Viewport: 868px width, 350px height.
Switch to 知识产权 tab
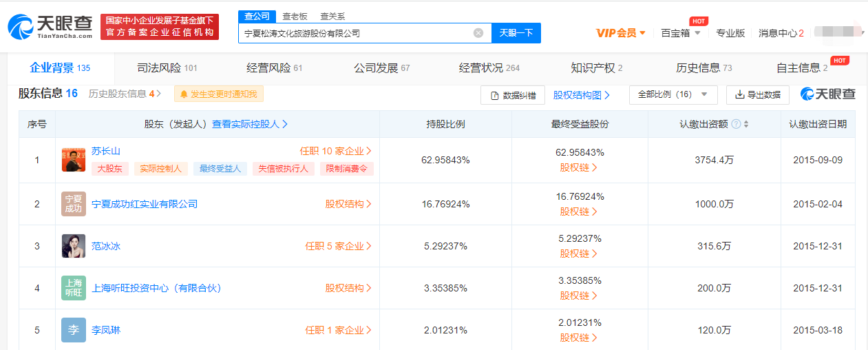(x=596, y=68)
